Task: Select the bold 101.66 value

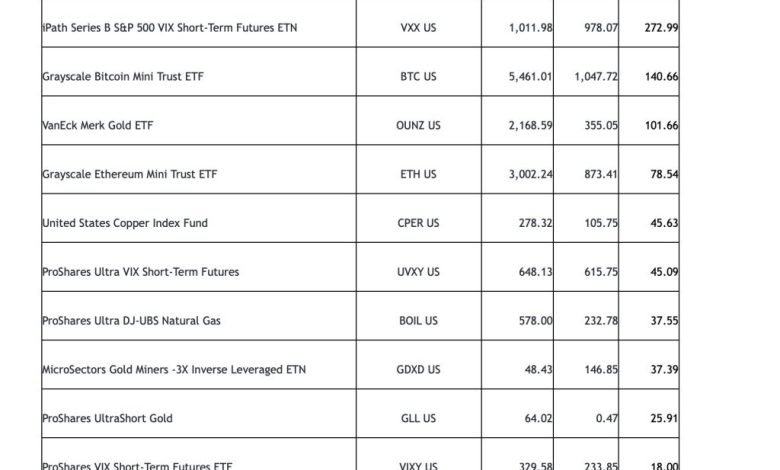Action: (657, 125)
